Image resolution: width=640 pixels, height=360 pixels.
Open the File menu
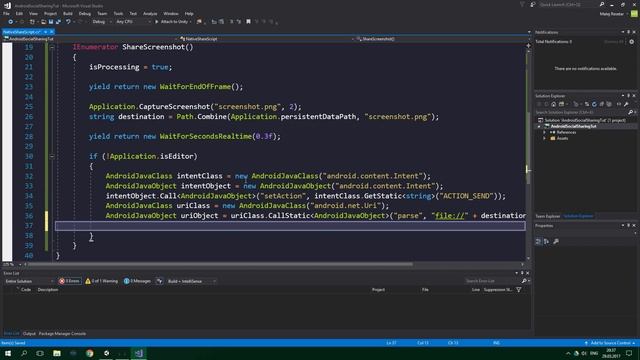pyautogui.click(x=6, y=13)
